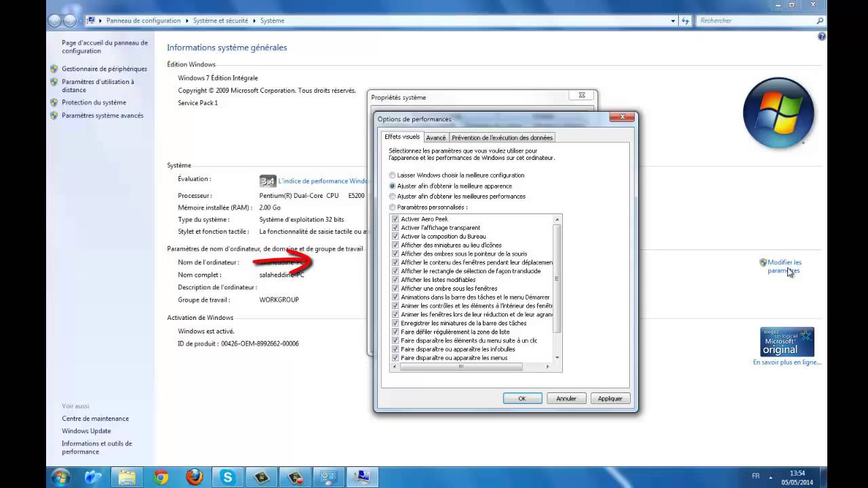Open Informations et outils de performance link
868x488 pixels.
click(97, 447)
